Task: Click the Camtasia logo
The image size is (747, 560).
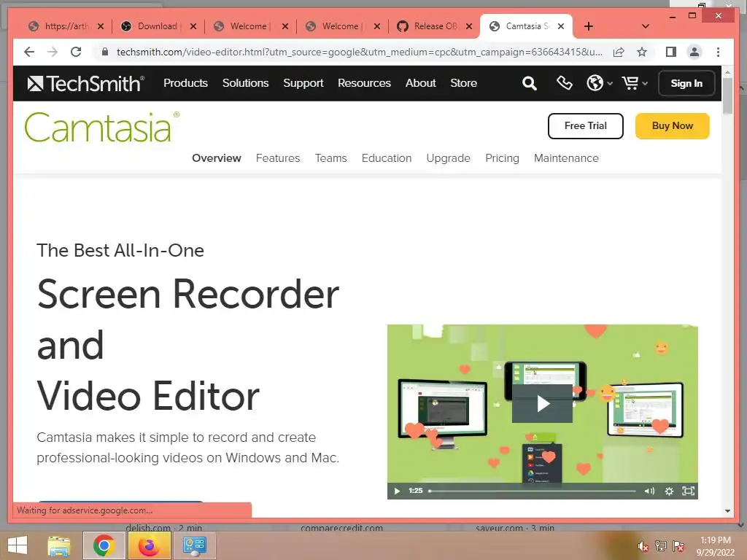Action: (101, 127)
